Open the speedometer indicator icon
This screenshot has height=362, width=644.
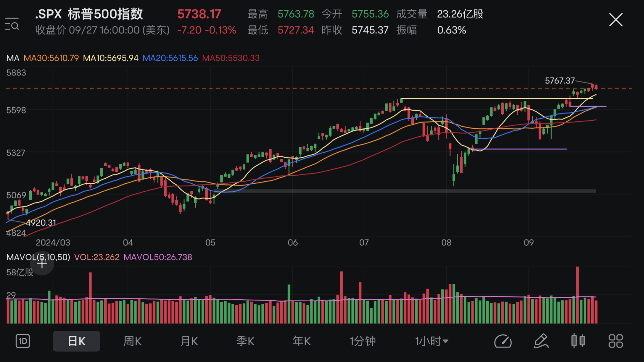(503, 341)
